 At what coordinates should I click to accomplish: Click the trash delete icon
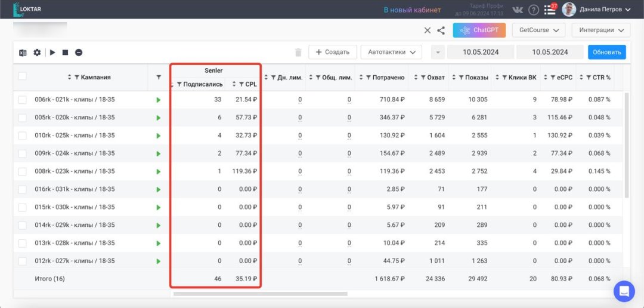click(x=298, y=53)
